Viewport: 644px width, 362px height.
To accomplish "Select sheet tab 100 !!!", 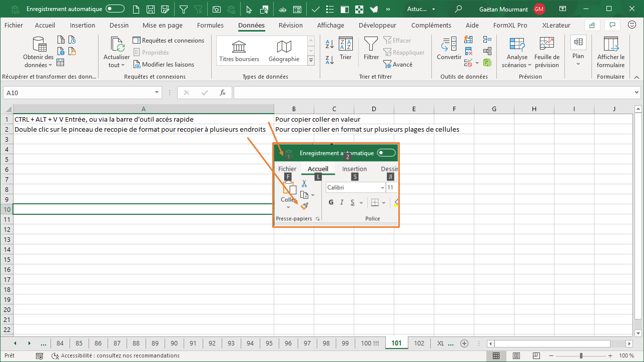I will (x=370, y=343).
